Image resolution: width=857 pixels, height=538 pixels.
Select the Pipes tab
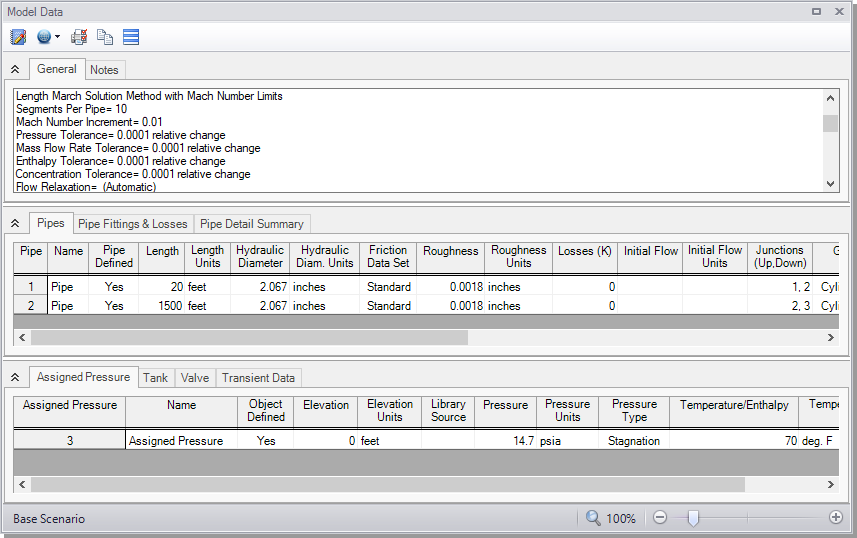(x=51, y=223)
